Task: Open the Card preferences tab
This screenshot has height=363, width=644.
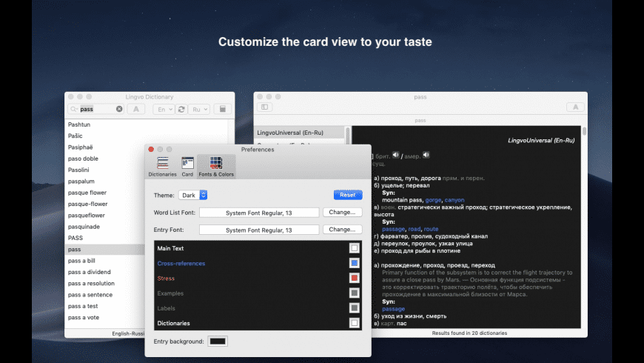Action: 187,167
